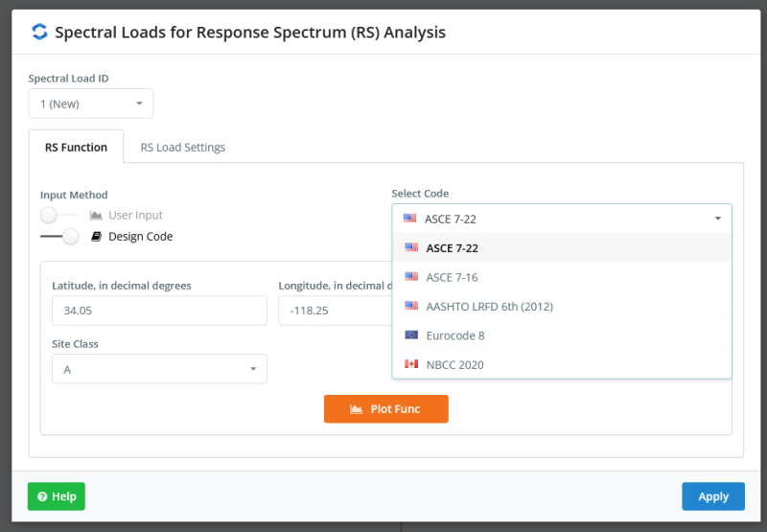Click the EU flag beside Eurocode 8
767x532 pixels.
(411, 335)
